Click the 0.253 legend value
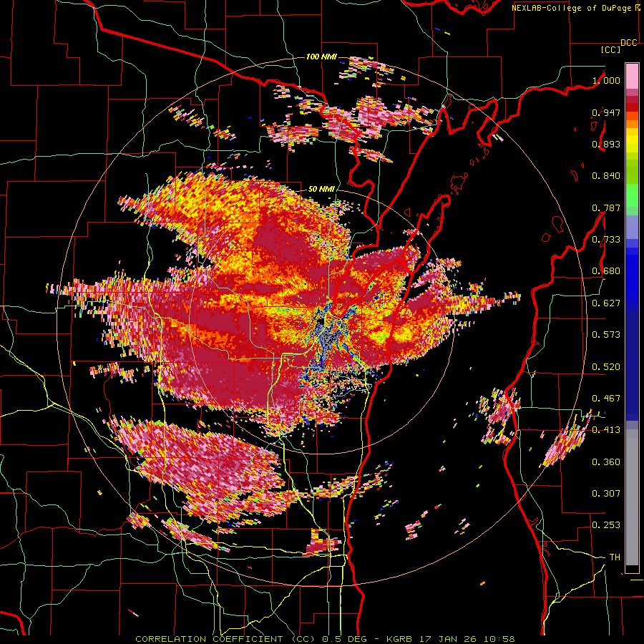Image resolution: width=644 pixels, height=644 pixels. pyautogui.click(x=606, y=525)
